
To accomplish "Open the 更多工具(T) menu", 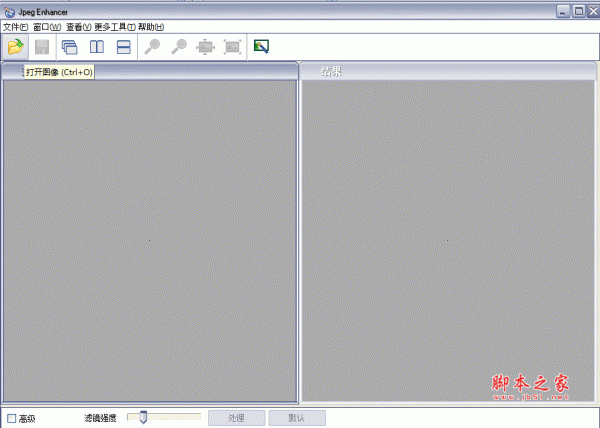I will 115,27.
